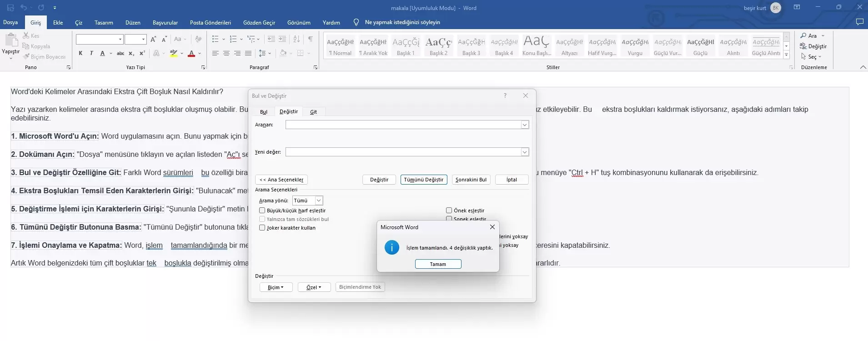Toggle the Yalnızca tam sözcükleri bul checkbox

click(262, 219)
